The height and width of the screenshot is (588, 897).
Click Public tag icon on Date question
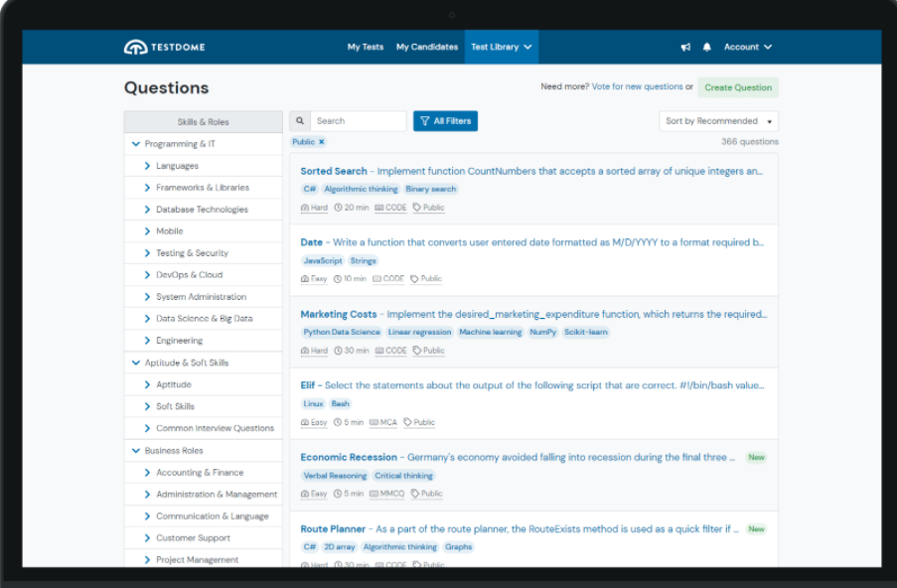click(x=415, y=279)
